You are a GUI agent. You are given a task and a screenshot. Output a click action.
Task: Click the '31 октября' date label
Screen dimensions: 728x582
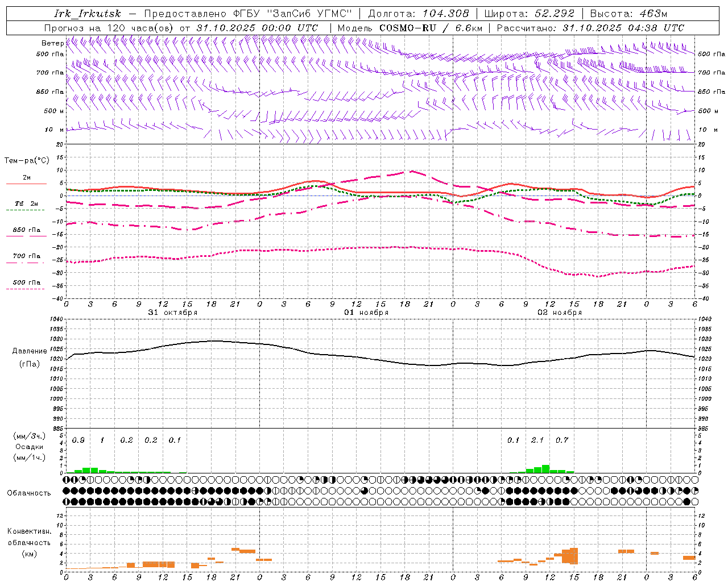(x=173, y=313)
